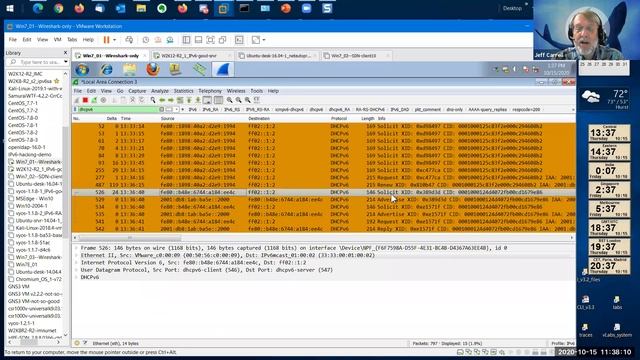Click Wireshark zoom out icon

coord(239,100)
